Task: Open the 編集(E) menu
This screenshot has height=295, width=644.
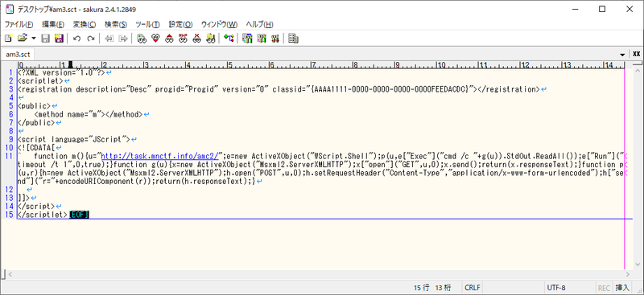Action: (53, 24)
